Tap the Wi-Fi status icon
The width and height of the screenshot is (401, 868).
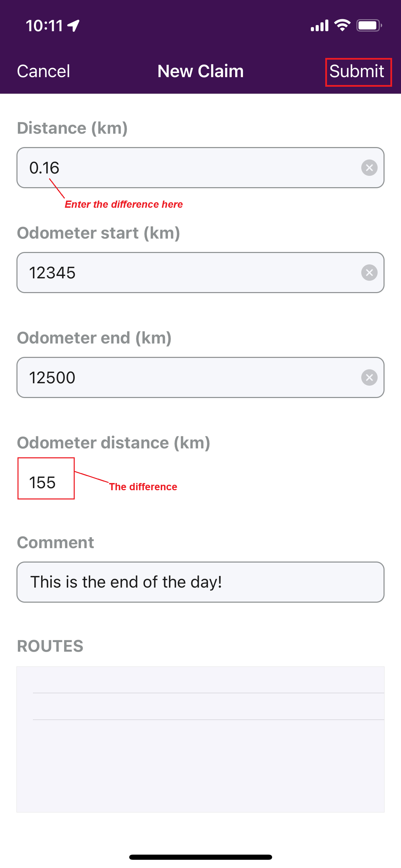tap(342, 25)
